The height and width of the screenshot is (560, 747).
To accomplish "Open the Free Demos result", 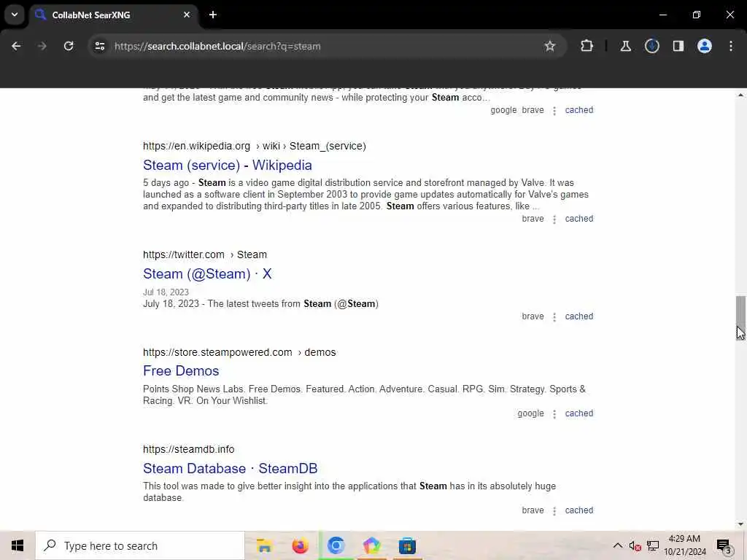I will click(x=181, y=371).
